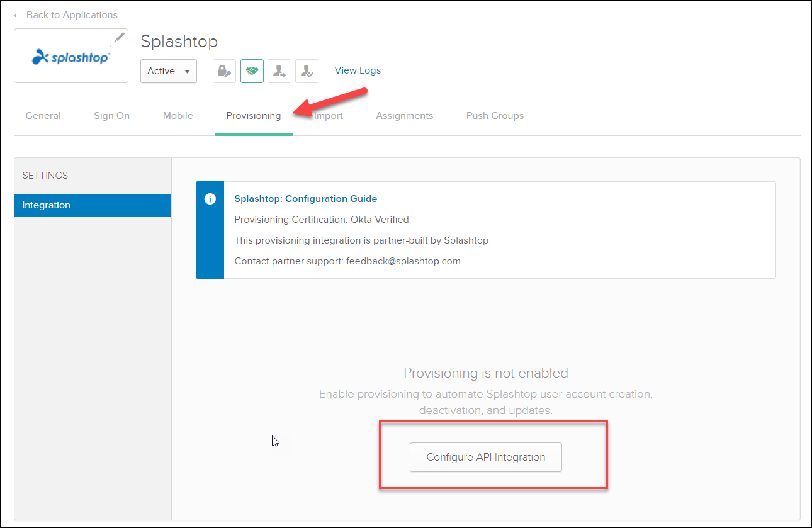Image resolution: width=812 pixels, height=528 pixels.
Task: Select the Push Groups tab
Action: [495, 115]
